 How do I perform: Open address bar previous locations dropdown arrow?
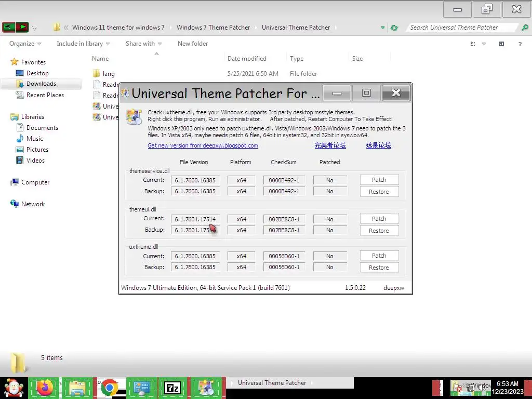click(x=383, y=28)
